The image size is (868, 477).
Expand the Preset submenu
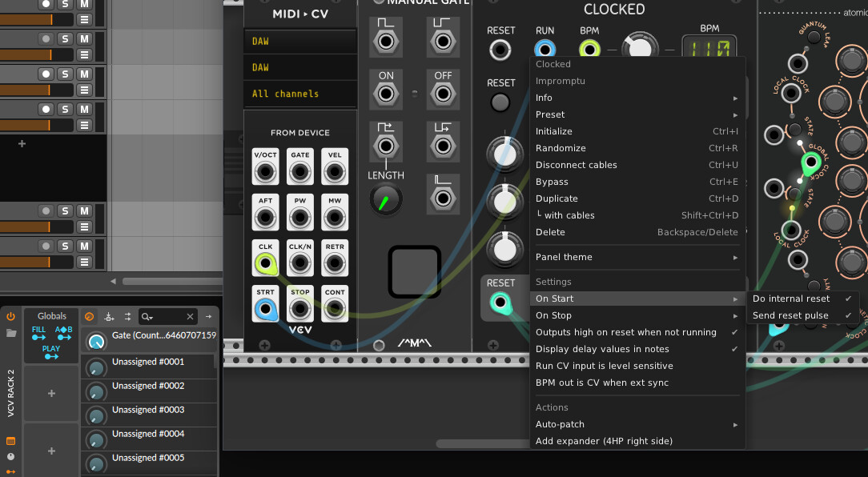click(x=637, y=114)
